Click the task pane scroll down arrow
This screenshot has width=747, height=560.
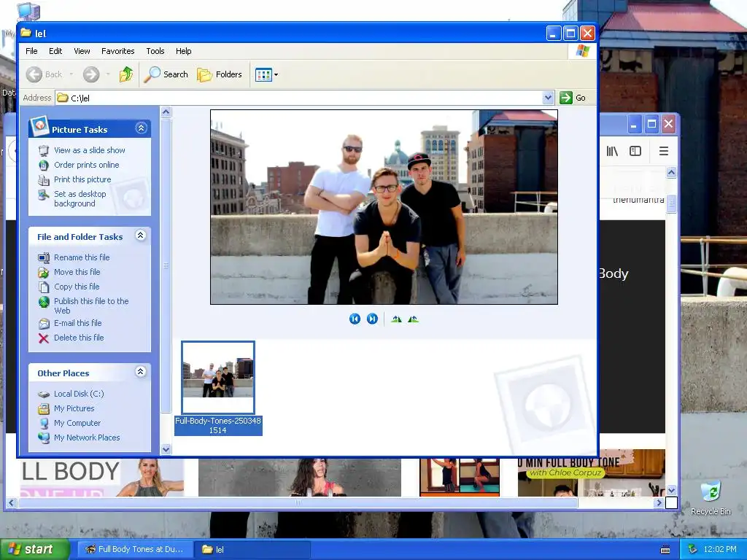click(x=166, y=448)
